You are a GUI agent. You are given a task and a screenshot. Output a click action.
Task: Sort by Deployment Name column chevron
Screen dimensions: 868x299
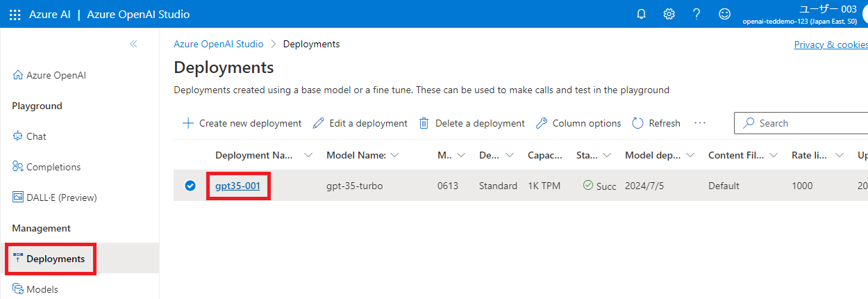308,155
